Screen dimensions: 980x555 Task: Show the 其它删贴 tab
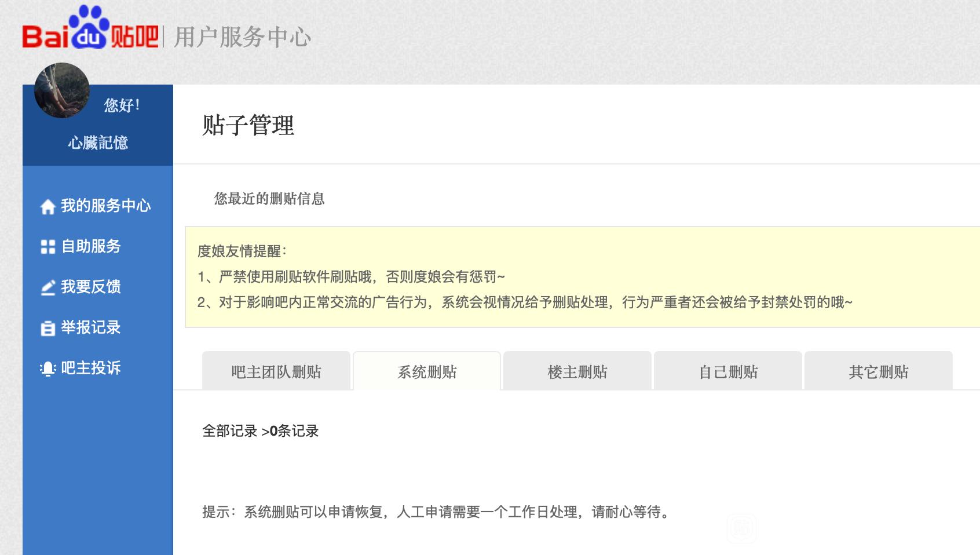(x=879, y=371)
